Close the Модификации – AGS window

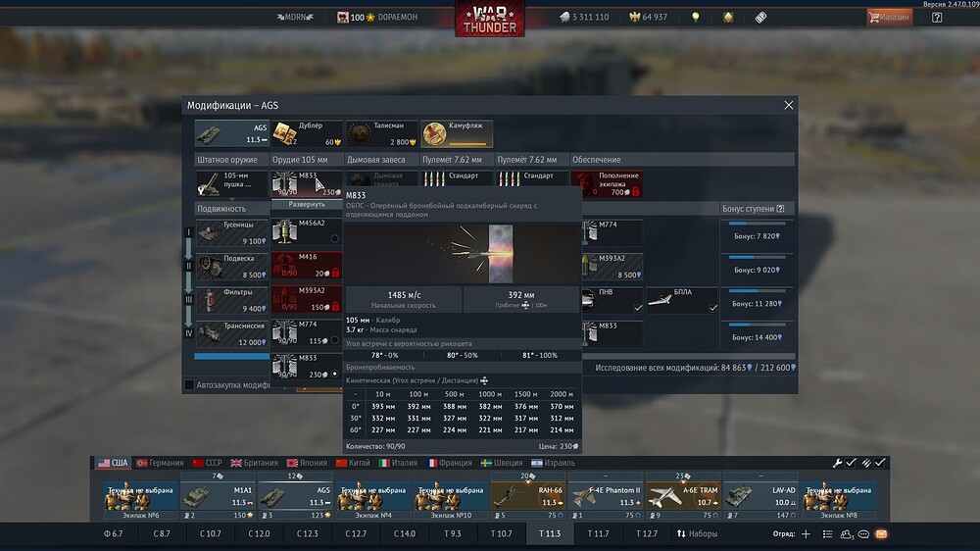(788, 105)
